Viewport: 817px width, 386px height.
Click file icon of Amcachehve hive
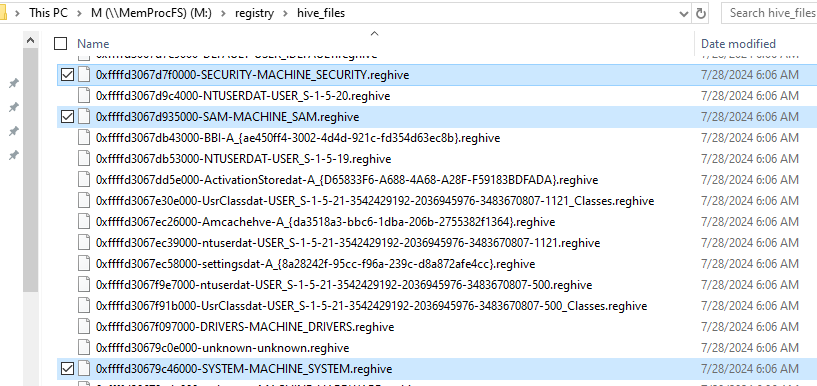pos(84,222)
